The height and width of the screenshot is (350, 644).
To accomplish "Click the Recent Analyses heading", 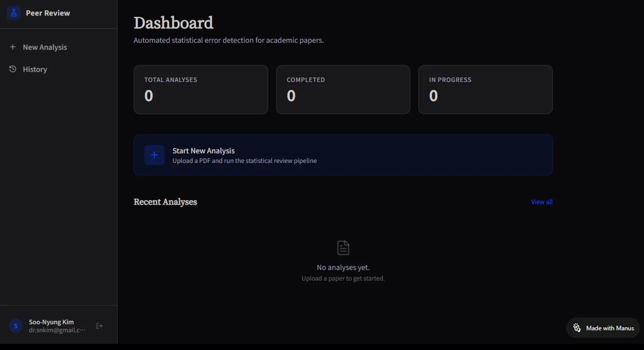I will pos(165,202).
